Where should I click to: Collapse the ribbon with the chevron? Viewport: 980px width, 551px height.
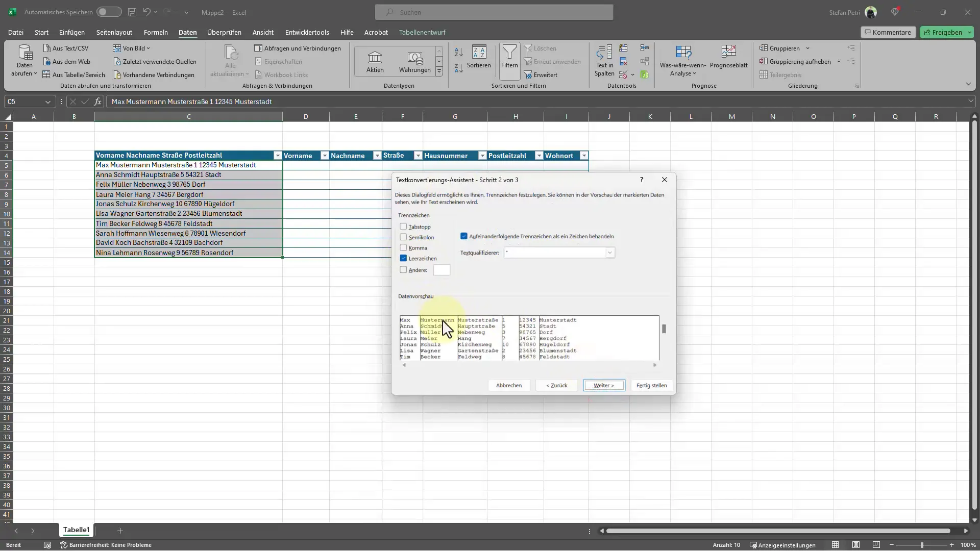[968, 84]
